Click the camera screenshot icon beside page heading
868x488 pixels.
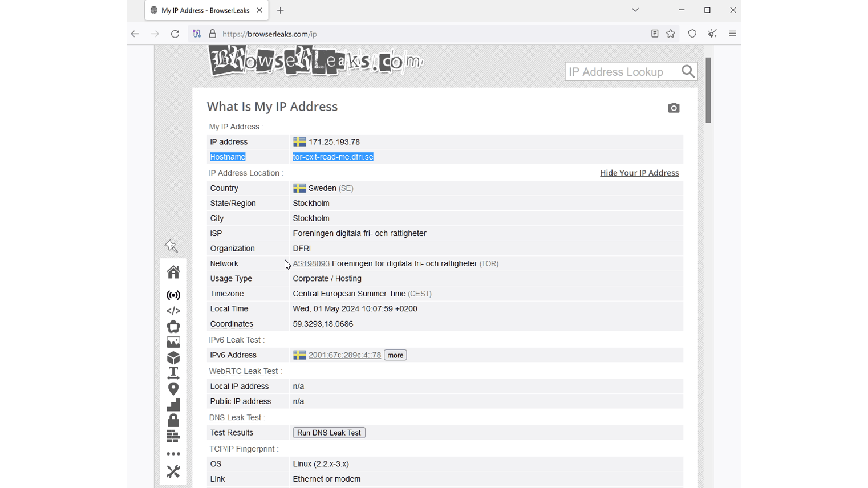click(x=674, y=108)
